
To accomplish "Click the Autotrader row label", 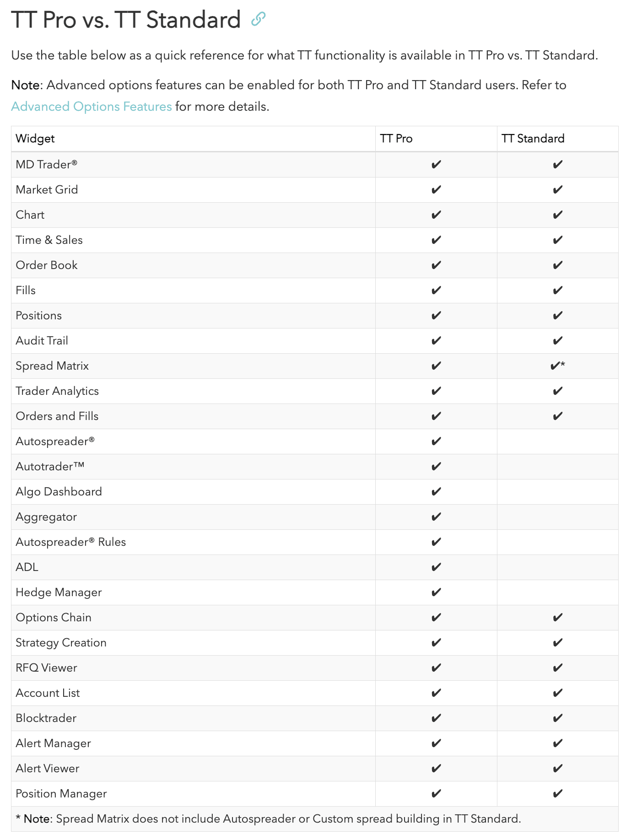I will [x=50, y=467].
